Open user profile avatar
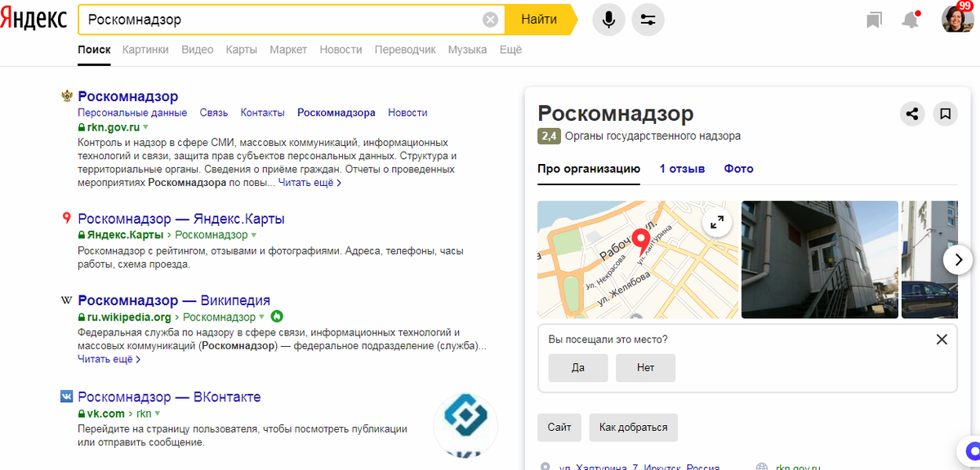The width and height of the screenshot is (980, 470). coord(955,20)
